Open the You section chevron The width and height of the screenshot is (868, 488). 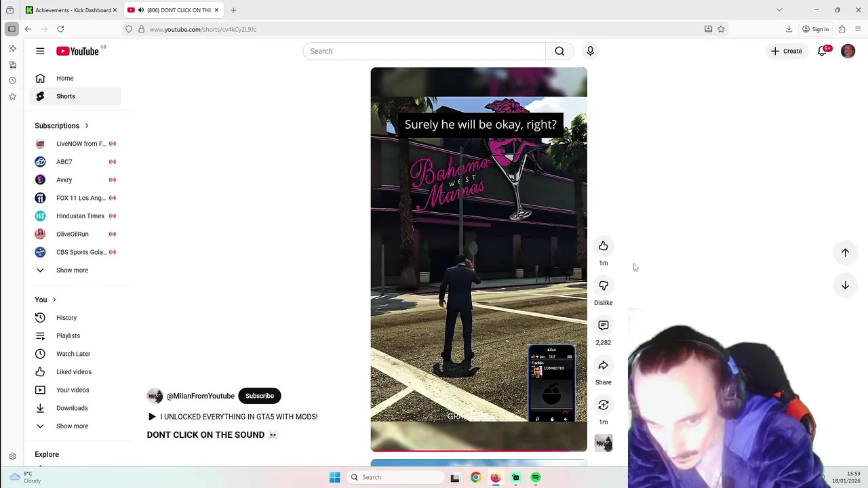(x=54, y=300)
